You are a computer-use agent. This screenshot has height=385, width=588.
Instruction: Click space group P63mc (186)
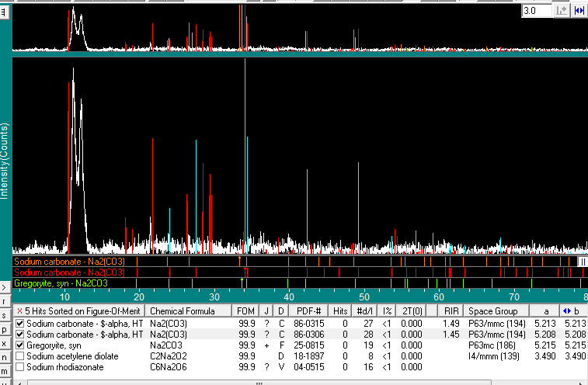[492, 345]
